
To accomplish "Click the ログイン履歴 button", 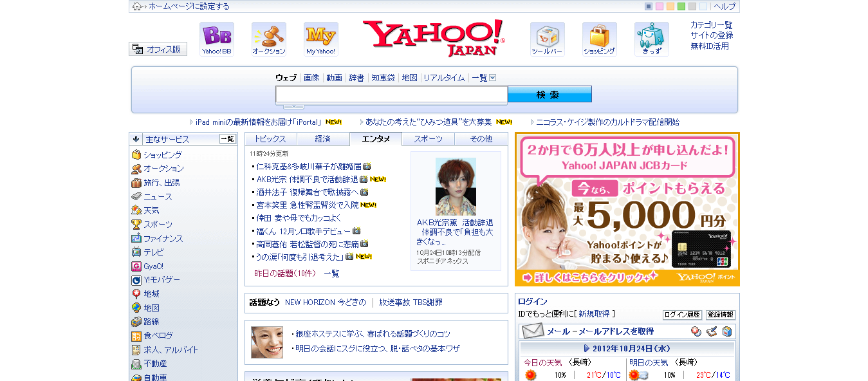I will coord(682,315).
